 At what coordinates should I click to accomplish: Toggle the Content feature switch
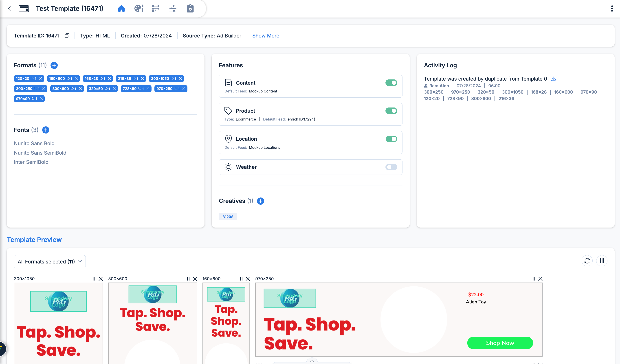[391, 83]
